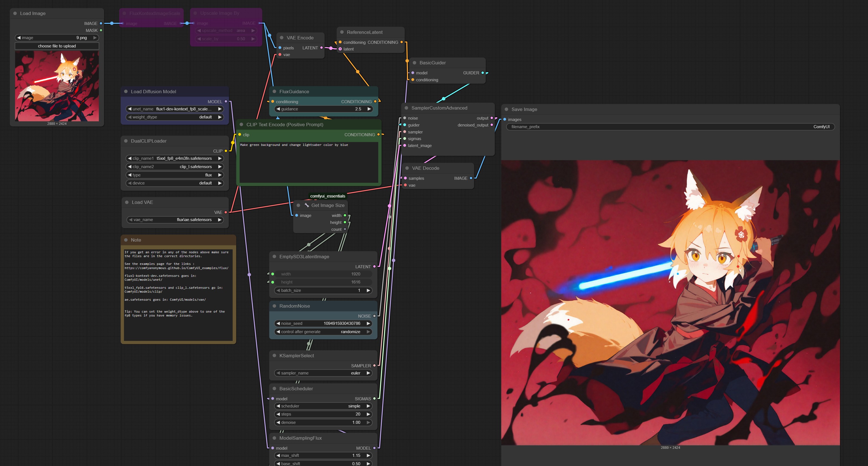Click into the positive prompt text box
The height and width of the screenshot is (466, 868).
(308, 162)
